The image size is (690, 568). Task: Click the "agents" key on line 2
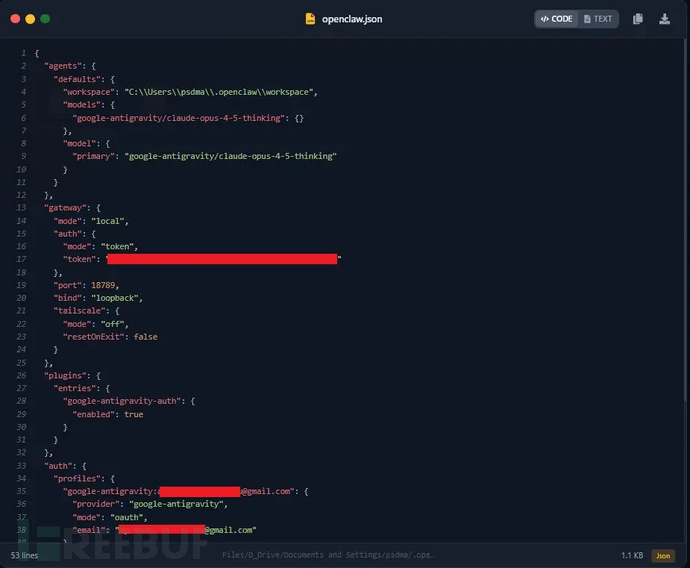(63, 66)
